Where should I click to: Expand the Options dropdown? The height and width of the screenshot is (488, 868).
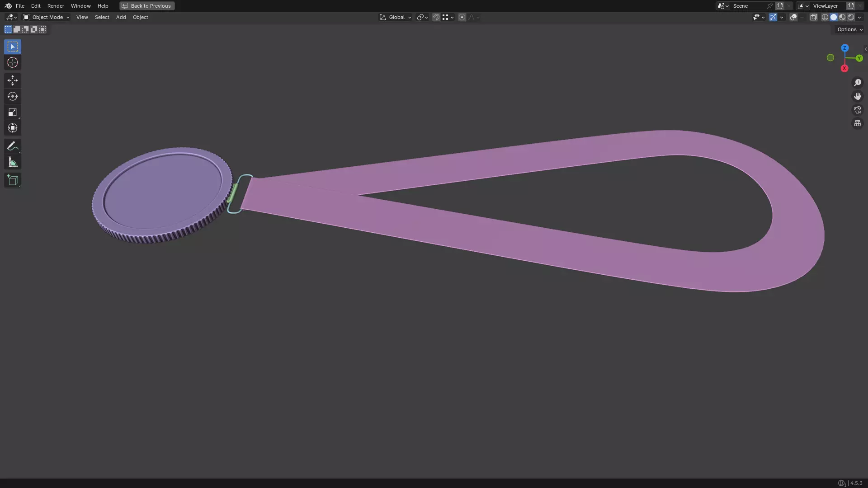849,29
